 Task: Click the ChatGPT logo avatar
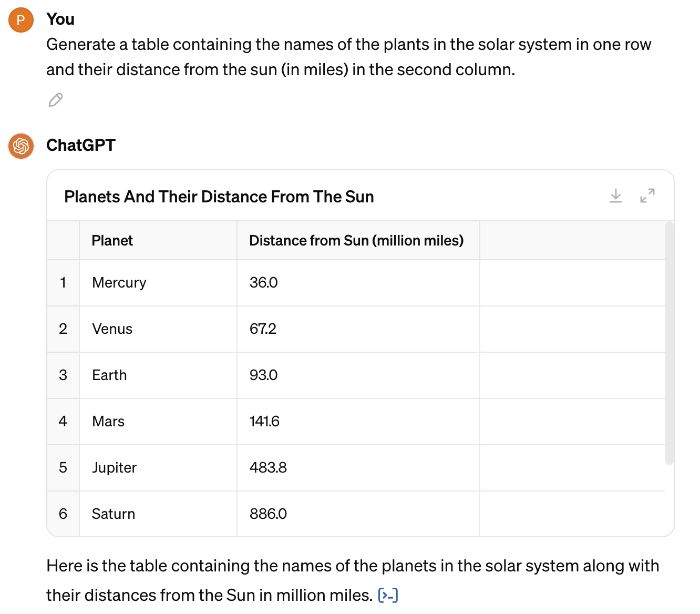coord(21,146)
